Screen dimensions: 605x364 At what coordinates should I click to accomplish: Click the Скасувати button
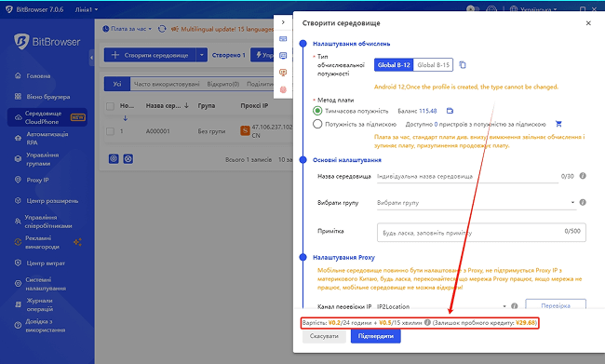pyautogui.click(x=324, y=336)
